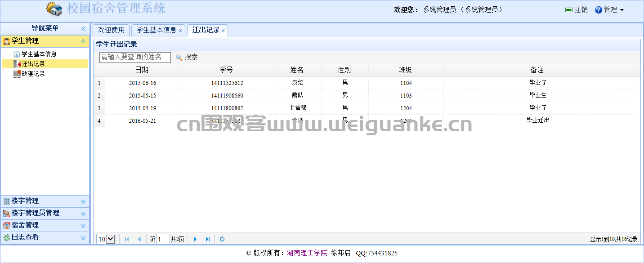Viewport: 644px width, 263px height.
Task: Click the 注销 logout icon
Action: [x=569, y=10]
